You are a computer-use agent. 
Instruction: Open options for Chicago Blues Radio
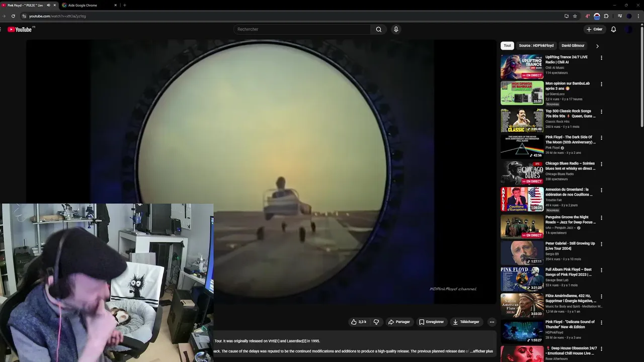pos(601,164)
